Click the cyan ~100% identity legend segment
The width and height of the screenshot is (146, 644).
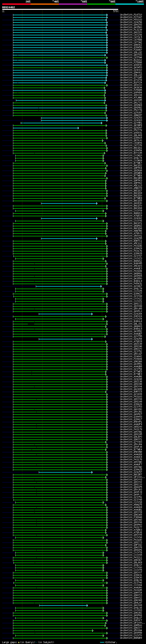click(130, 4)
